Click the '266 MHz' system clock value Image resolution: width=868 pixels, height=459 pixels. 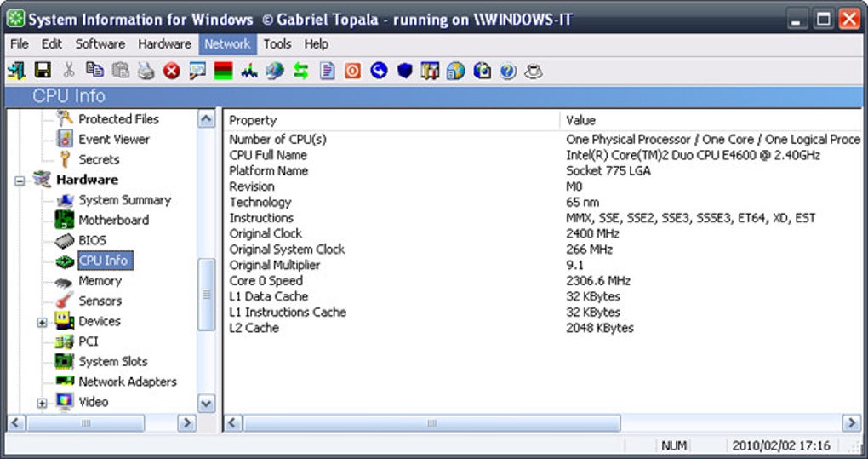589,250
